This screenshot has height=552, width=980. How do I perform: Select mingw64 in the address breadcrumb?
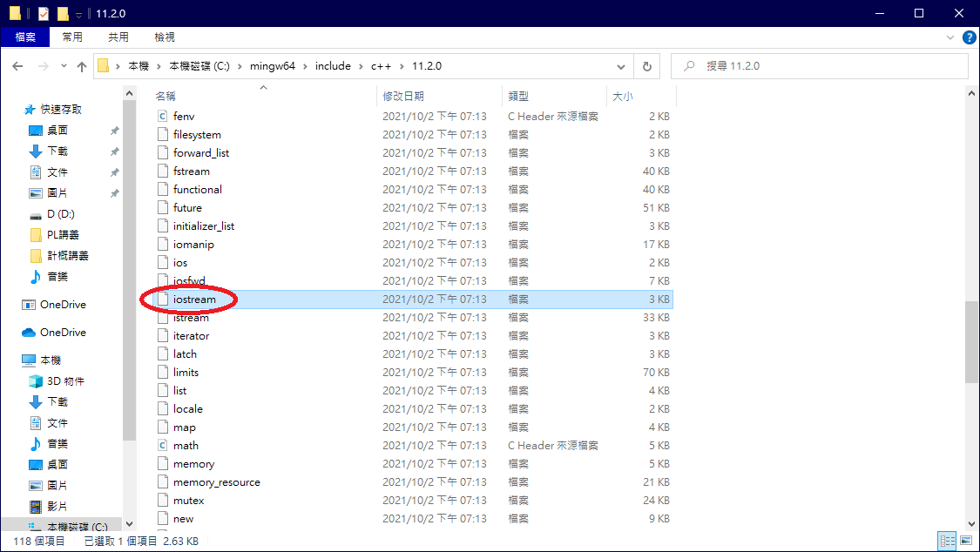click(273, 66)
